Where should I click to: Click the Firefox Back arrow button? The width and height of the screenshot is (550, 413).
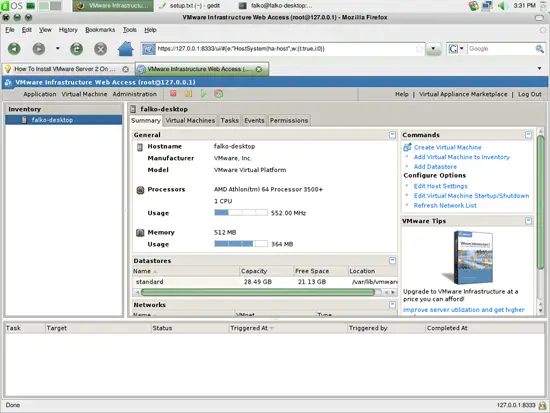click(14, 49)
